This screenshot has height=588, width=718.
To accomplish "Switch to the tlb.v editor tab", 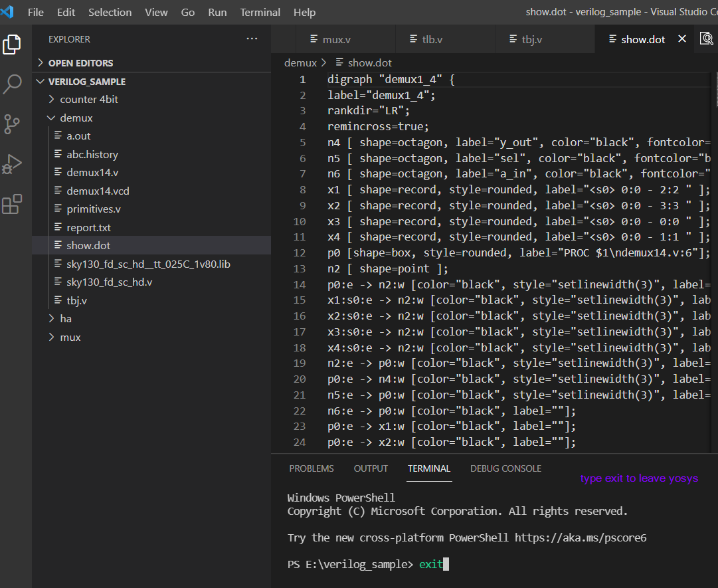I will (x=445, y=39).
